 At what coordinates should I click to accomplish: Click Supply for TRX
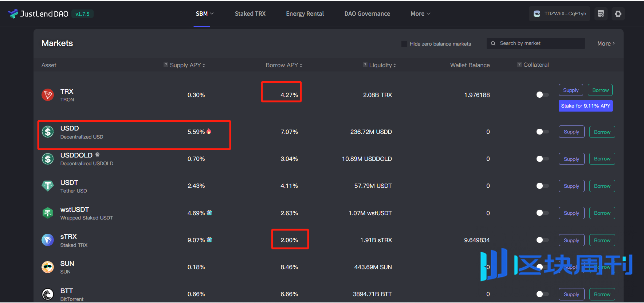[571, 90]
